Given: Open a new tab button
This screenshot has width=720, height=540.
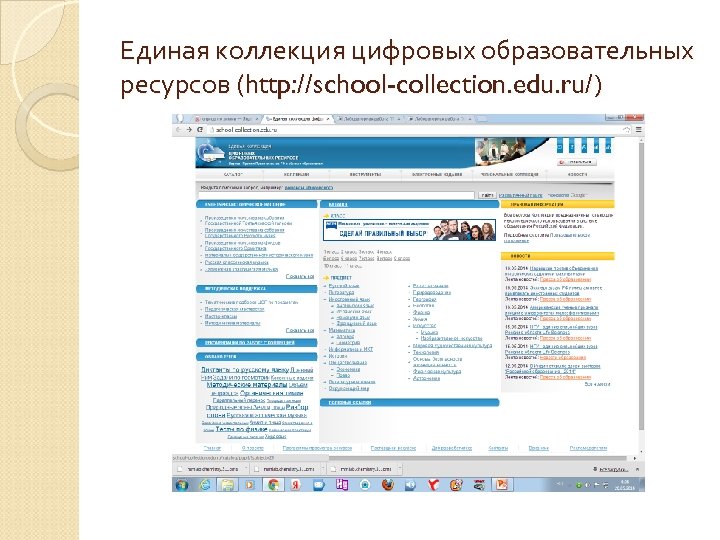Looking at the screenshot, I should (481, 119).
